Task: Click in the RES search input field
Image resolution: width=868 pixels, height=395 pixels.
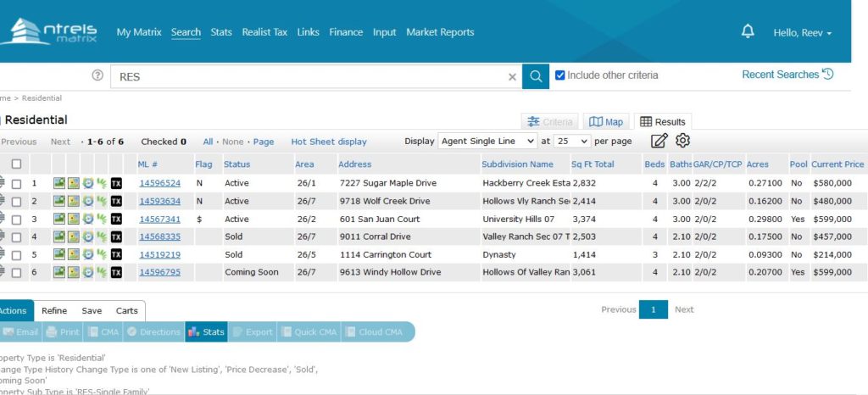Action: point(310,76)
